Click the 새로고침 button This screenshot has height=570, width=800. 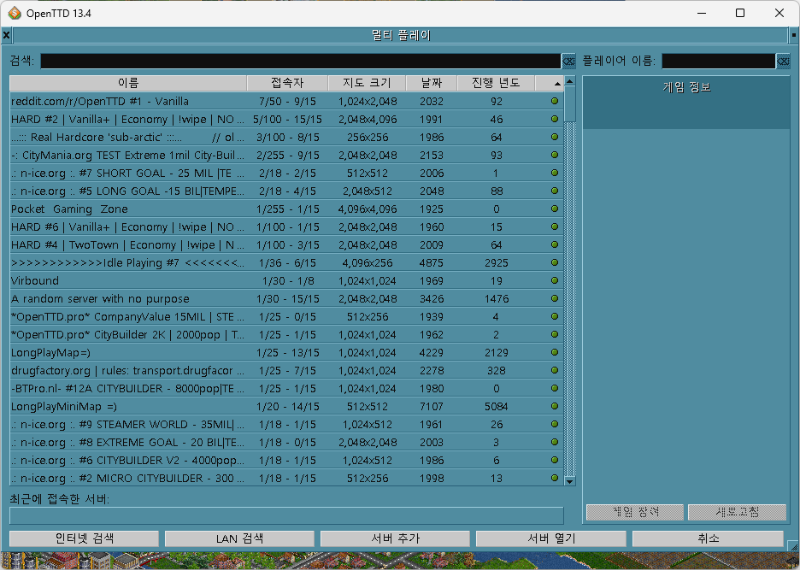coord(737,512)
